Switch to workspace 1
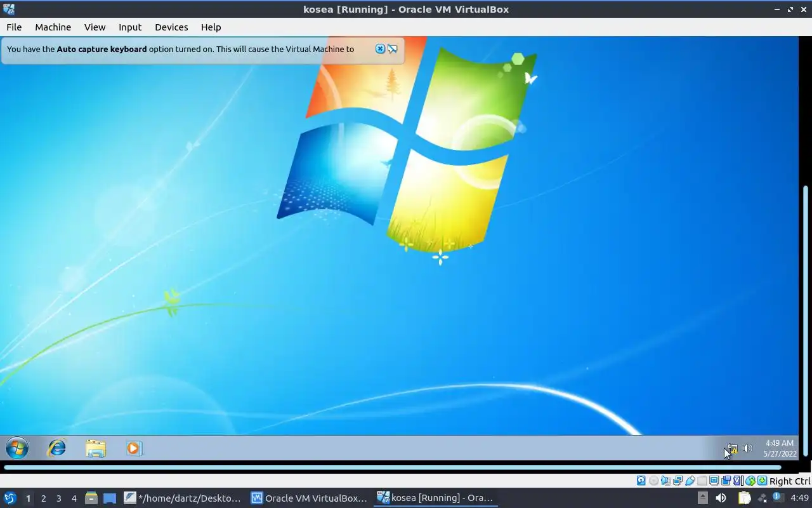Viewport: 812px width, 508px height. tap(28, 498)
